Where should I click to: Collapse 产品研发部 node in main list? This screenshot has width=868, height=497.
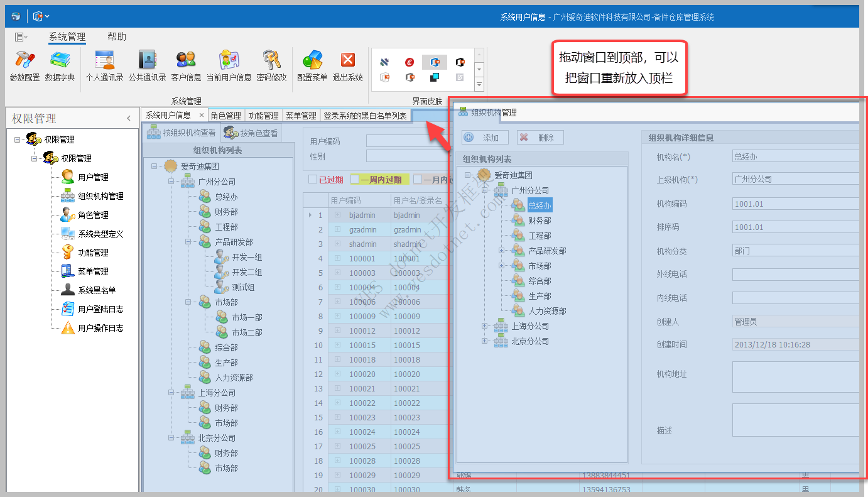tap(188, 242)
